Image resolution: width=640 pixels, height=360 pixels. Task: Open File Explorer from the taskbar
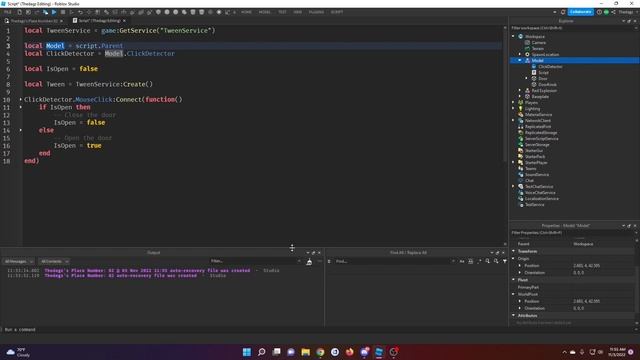[x=305, y=352]
